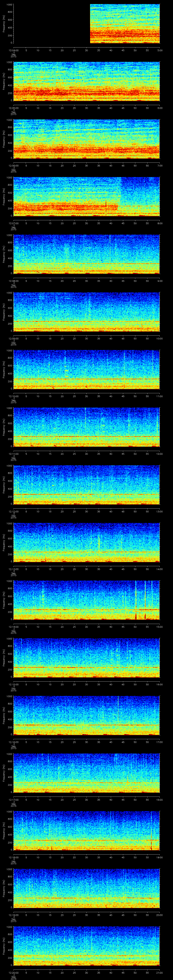Click the spectrogram panel starting at 12:09:00
The height and width of the screenshot is (980, 173).
pyautogui.click(x=87, y=312)
